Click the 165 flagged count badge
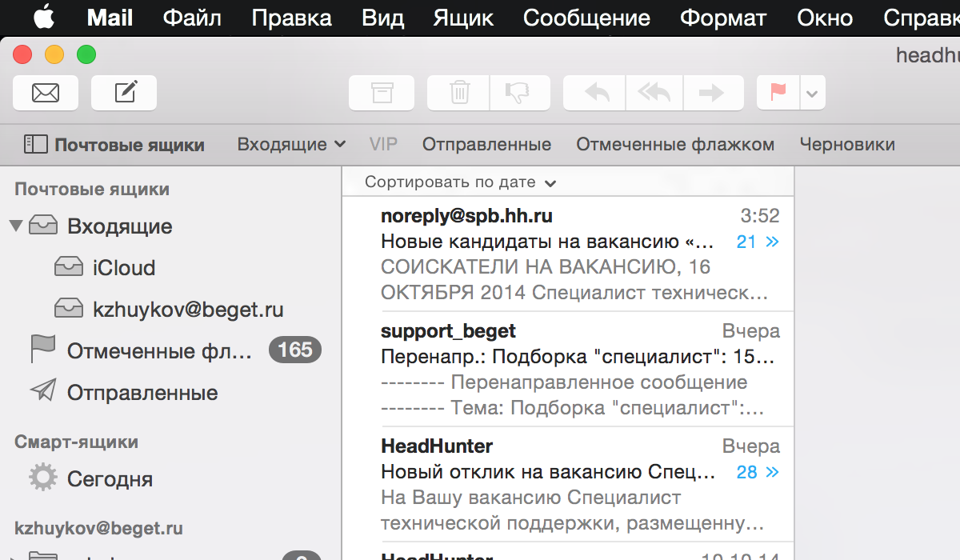The width and height of the screenshot is (960, 560). tap(295, 350)
